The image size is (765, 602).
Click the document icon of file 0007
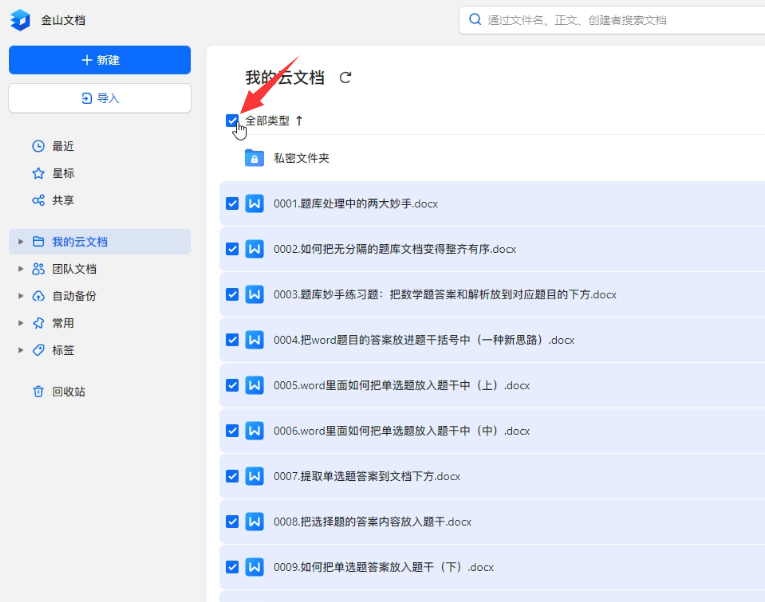tap(254, 476)
